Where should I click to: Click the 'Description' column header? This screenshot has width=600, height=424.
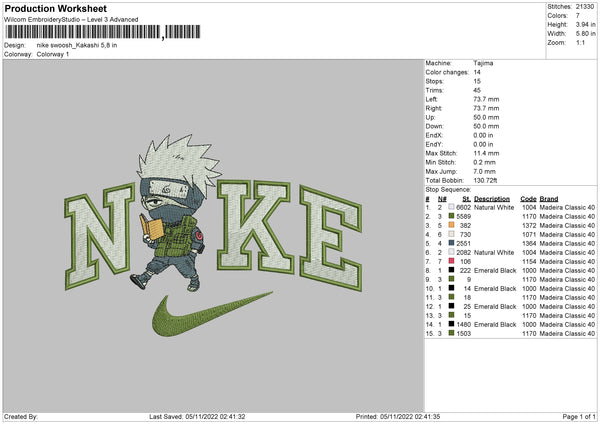click(x=492, y=199)
